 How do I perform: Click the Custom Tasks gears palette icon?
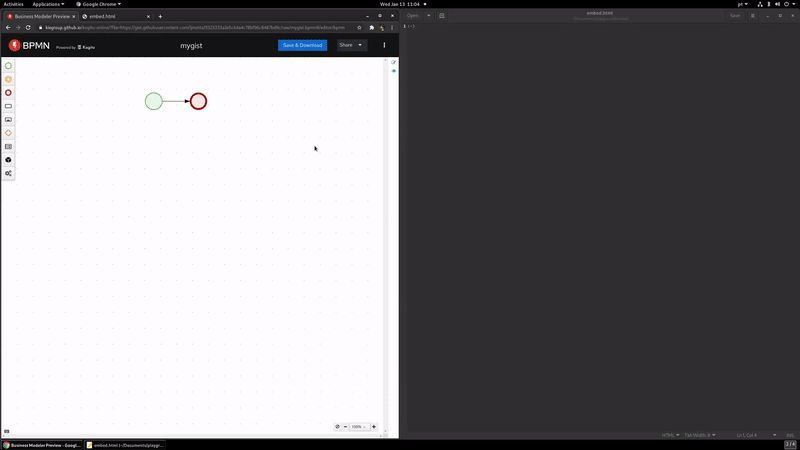9,173
